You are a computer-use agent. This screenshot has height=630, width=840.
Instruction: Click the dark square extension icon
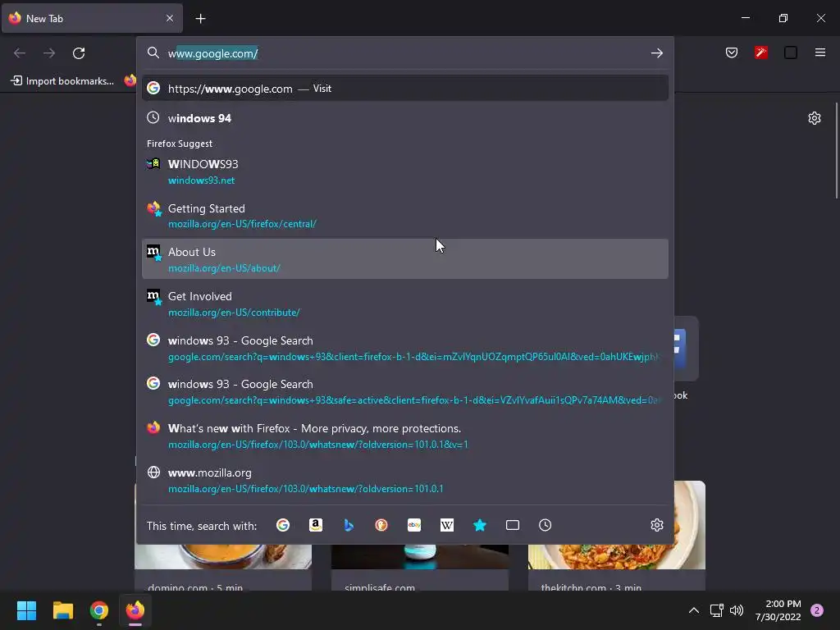(791, 52)
